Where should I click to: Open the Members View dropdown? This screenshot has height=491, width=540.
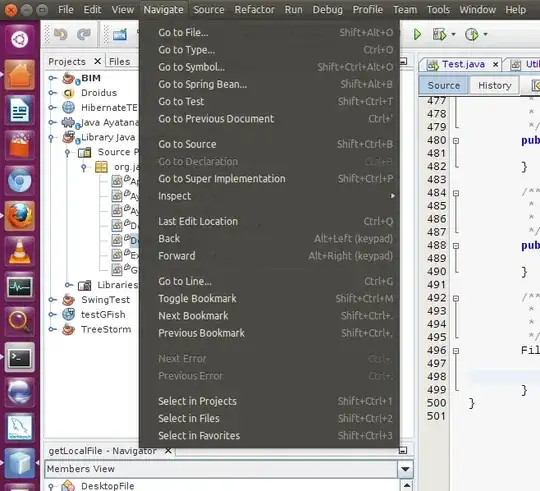[x=405, y=469]
